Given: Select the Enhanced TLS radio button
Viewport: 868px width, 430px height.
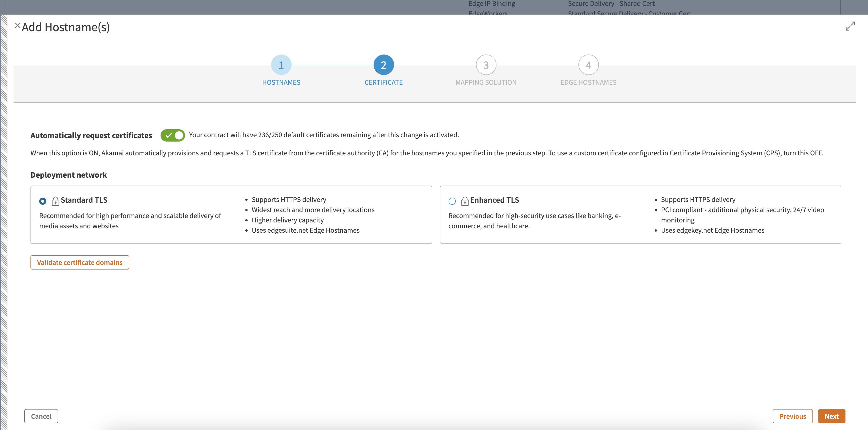Looking at the screenshot, I should [452, 201].
